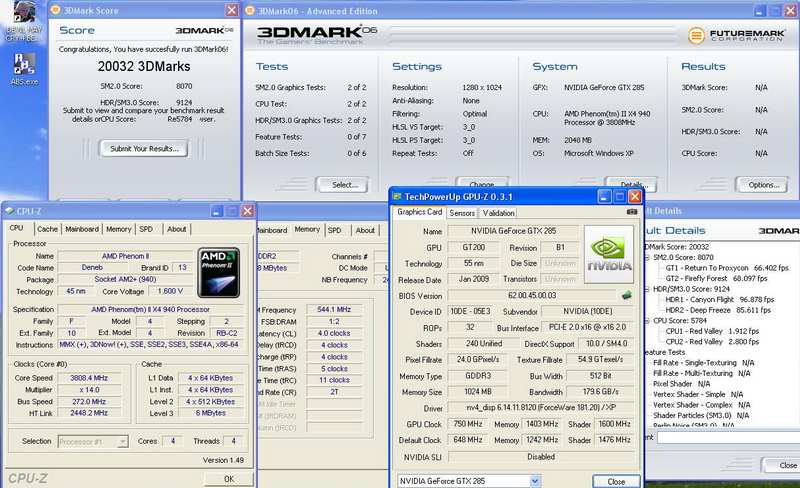
Task: Open the Mainboard tab in front CPU-Z
Action: pyautogui.click(x=82, y=229)
